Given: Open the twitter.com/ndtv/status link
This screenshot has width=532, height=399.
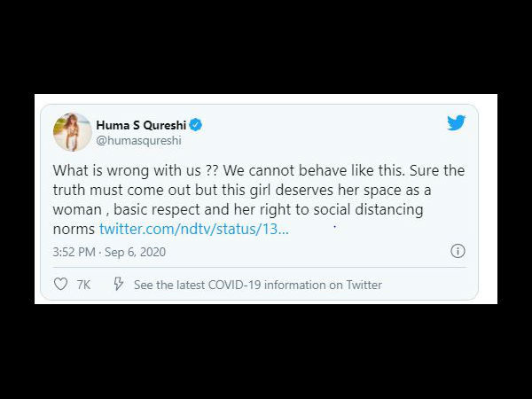Looking at the screenshot, I should point(193,229).
